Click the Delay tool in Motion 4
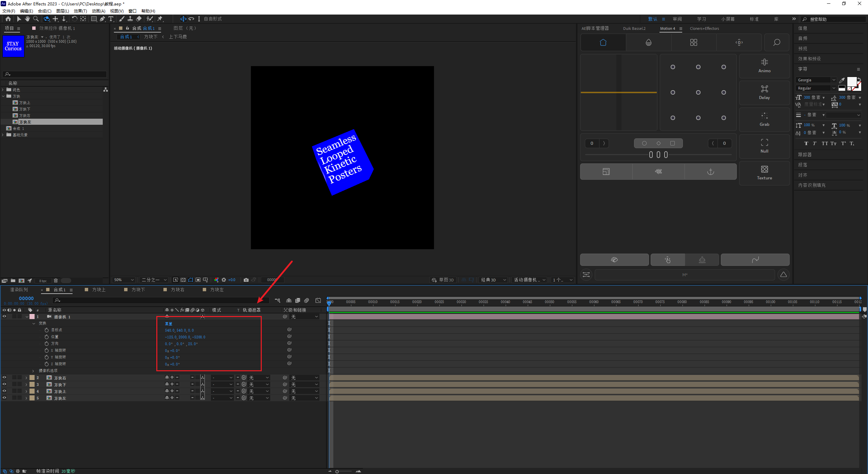This screenshot has width=868, height=474. click(x=764, y=92)
